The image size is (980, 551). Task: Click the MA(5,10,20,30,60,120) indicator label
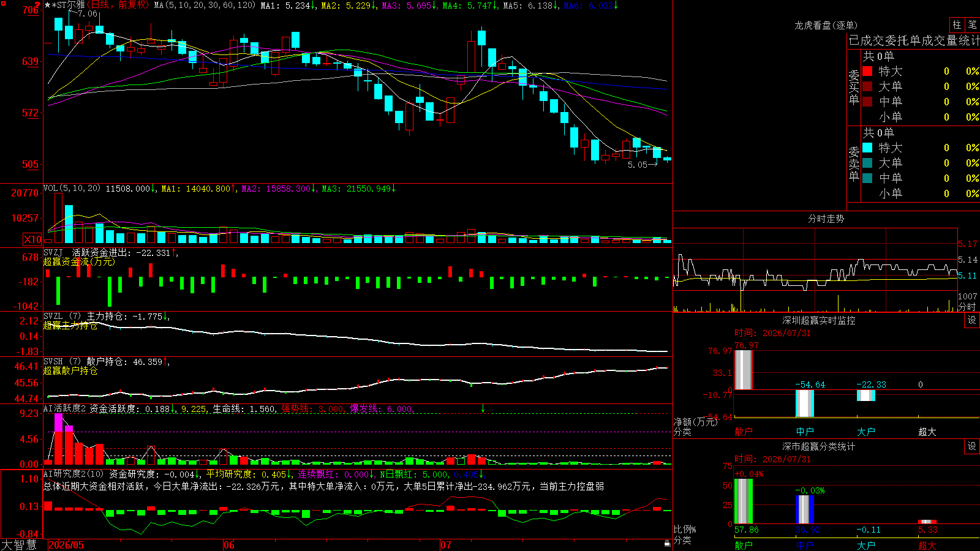coord(205,5)
